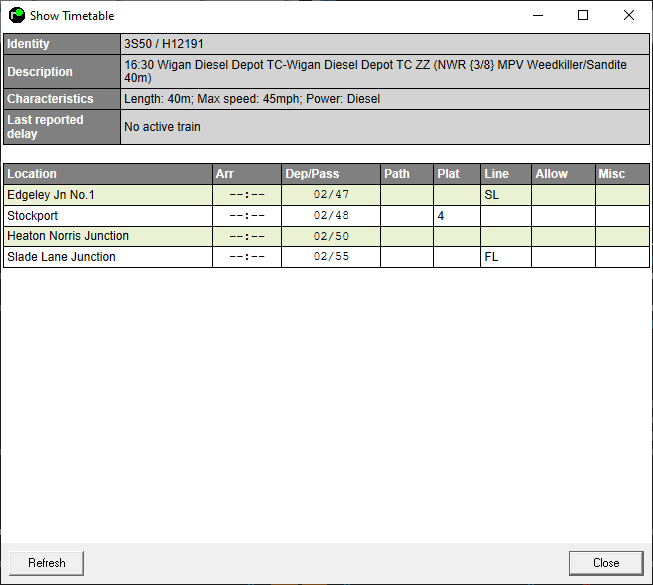Minimize the Show Timetable window
Viewport: 653px width, 585px height.
(x=537, y=15)
